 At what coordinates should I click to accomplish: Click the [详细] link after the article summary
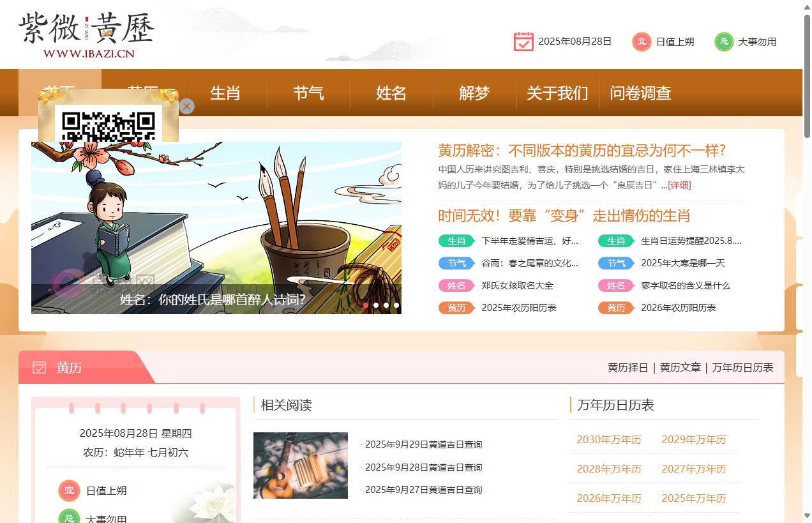(680, 185)
